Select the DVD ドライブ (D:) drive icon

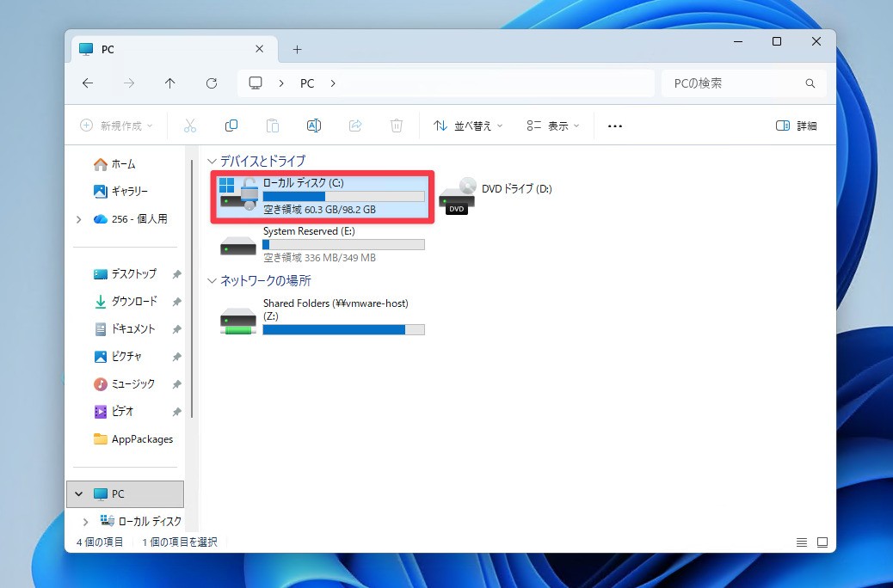(x=457, y=196)
